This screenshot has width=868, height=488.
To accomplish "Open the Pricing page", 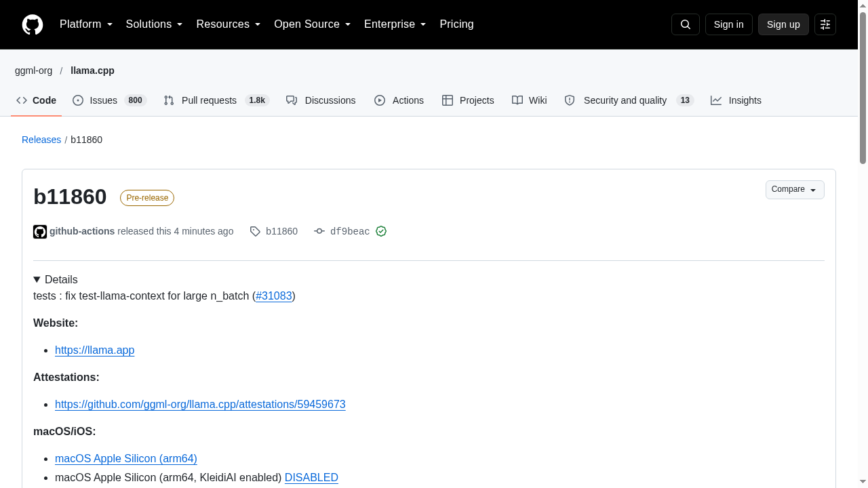I will 456,24.
